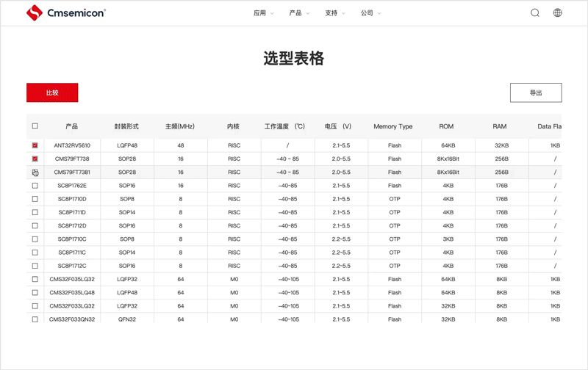The image size is (588, 370).
Task: Click the CMS32F035LQ32 product name
Action: (72, 280)
